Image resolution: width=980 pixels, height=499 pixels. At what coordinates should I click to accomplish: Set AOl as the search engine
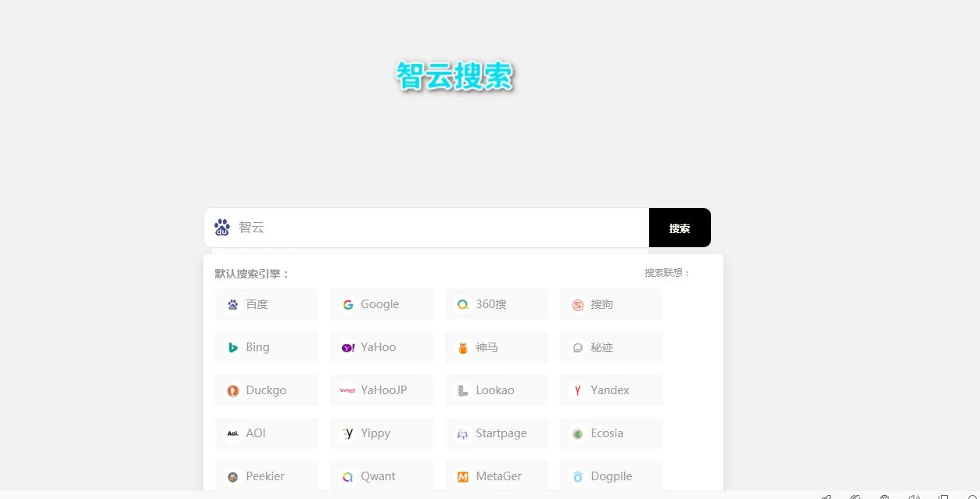pos(267,433)
